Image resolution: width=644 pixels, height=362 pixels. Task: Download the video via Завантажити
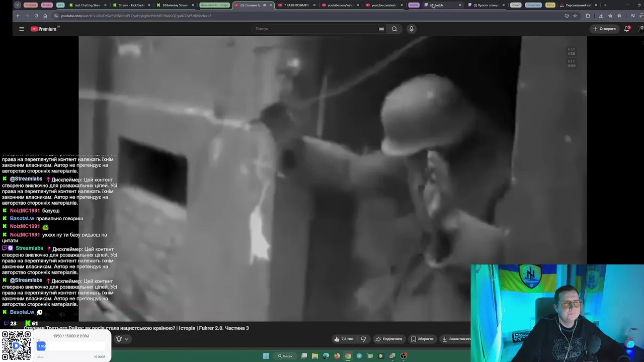point(456,339)
